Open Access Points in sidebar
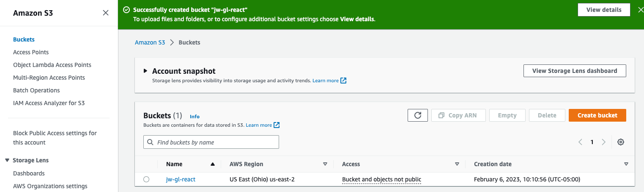Viewport: 644px width, 192px height. pyautogui.click(x=31, y=52)
